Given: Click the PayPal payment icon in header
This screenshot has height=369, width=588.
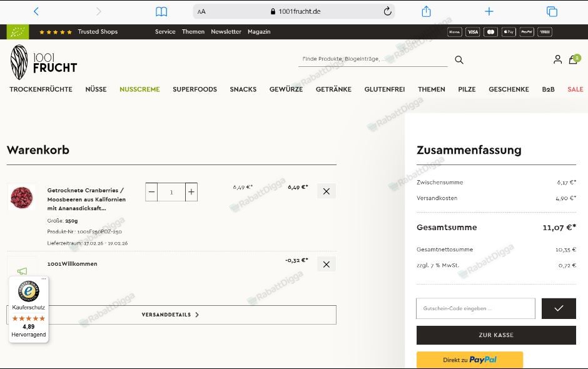Looking at the screenshot, I should pyautogui.click(x=527, y=32).
